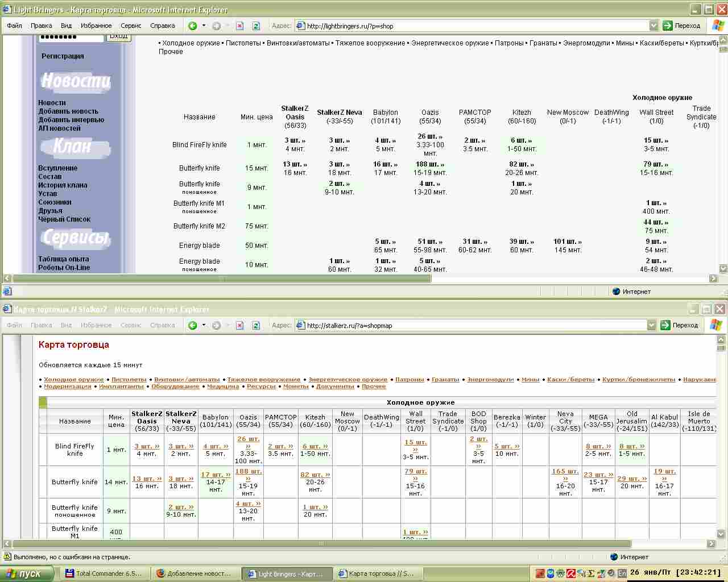The image size is (728, 582).
Task: Click the Internet zone globe in StalkerZ status bar
Action: (614, 557)
